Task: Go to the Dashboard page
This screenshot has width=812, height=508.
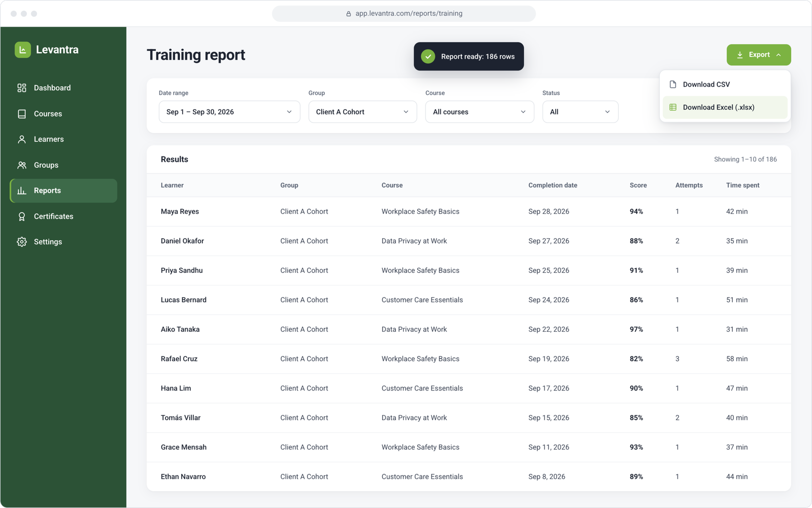Action: [x=63, y=88]
